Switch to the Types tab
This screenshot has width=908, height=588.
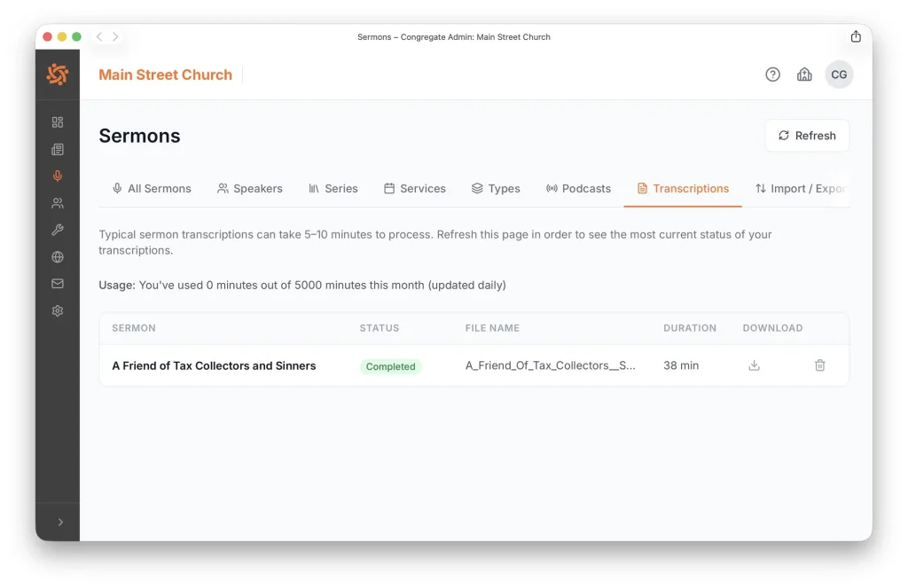point(496,188)
